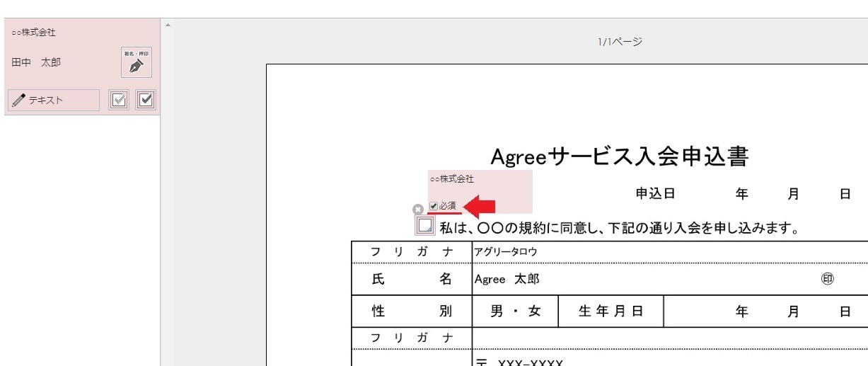Click the 申込日 application date label

pos(655,193)
